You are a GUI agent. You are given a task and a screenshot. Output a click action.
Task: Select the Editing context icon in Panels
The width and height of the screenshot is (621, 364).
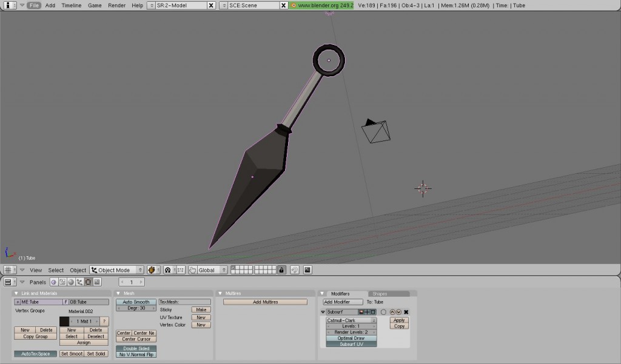point(89,282)
